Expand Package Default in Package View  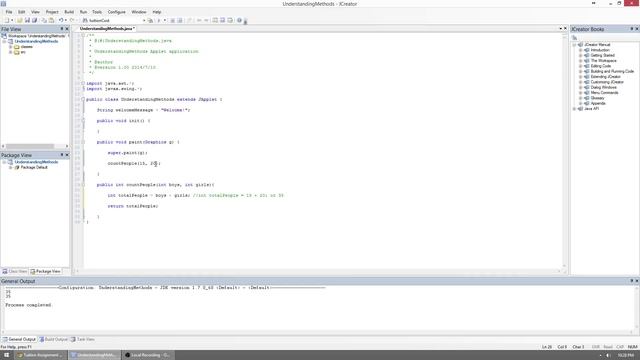click(10, 167)
